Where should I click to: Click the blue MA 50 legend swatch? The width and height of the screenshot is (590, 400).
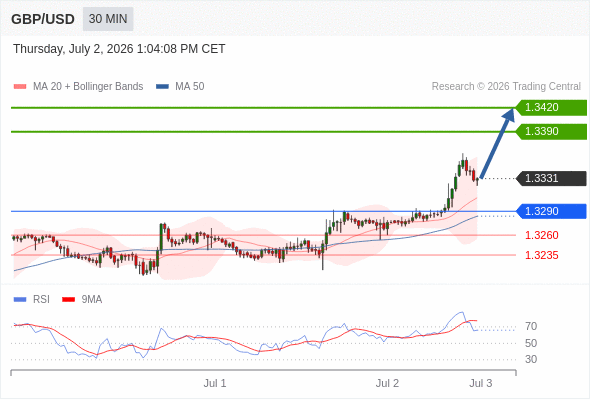click(162, 87)
